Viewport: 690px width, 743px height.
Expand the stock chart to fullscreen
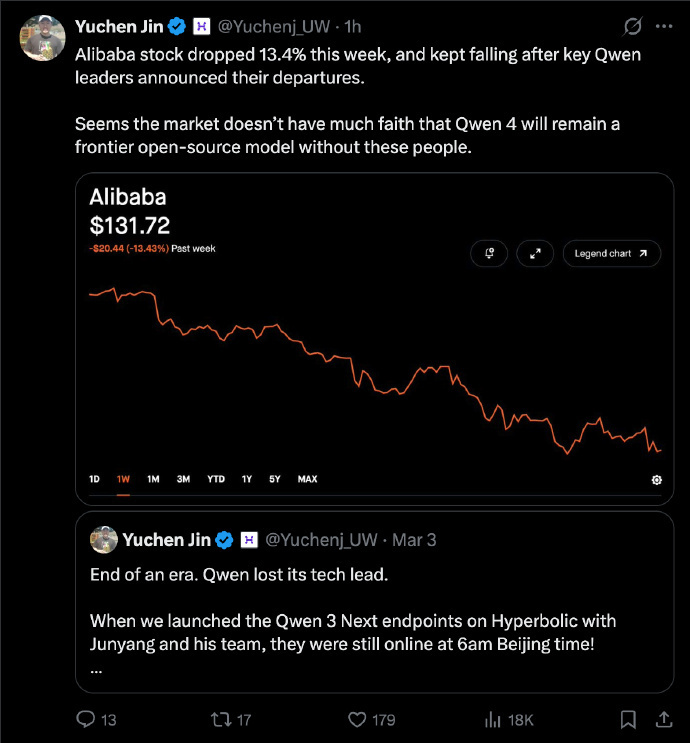click(x=535, y=254)
